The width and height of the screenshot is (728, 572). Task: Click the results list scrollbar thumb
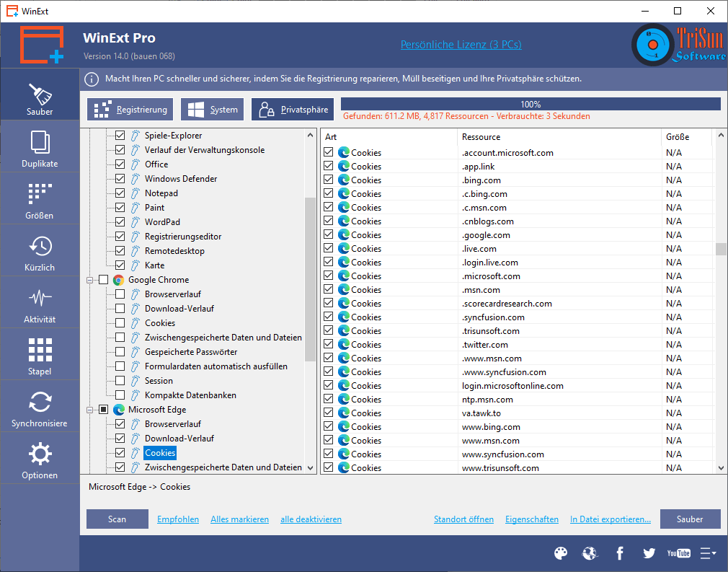tap(721, 249)
